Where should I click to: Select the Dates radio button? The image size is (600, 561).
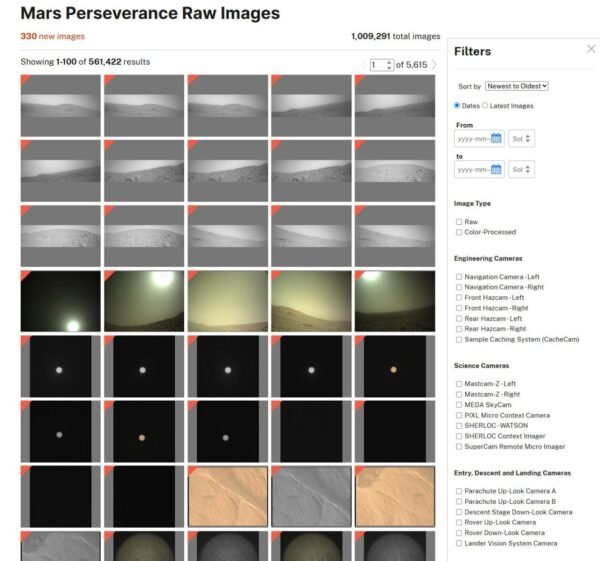pos(457,106)
